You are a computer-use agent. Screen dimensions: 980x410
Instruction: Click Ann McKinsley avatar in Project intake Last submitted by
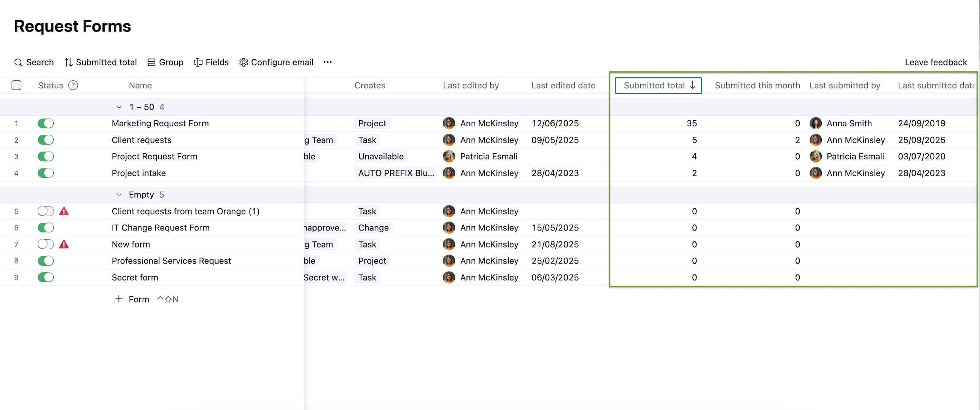pos(816,173)
